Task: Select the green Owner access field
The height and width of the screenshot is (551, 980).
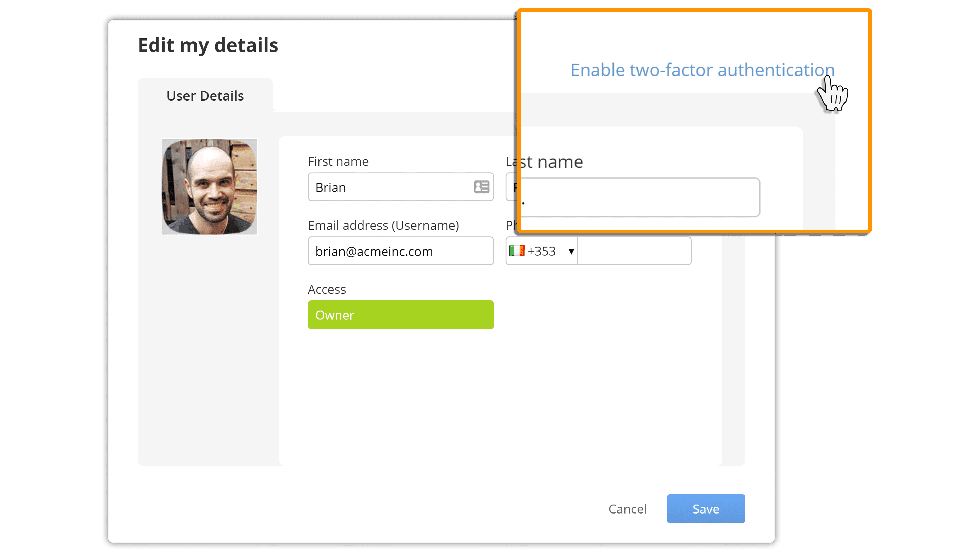Action: (401, 315)
